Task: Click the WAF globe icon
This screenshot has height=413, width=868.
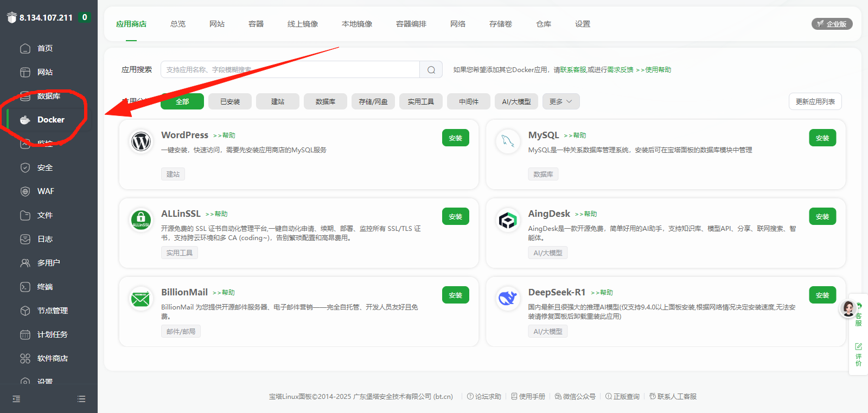Action: (x=25, y=191)
